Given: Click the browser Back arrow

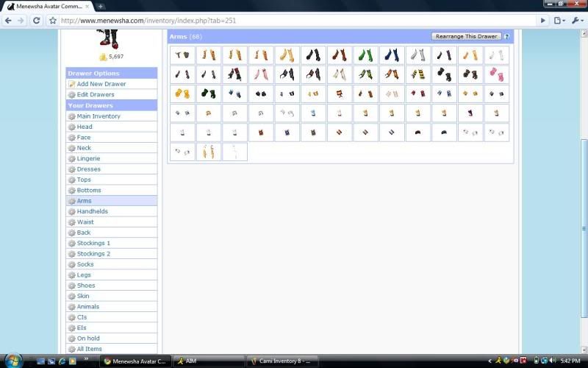Looking at the screenshot, I should click(x=8, y=21).
